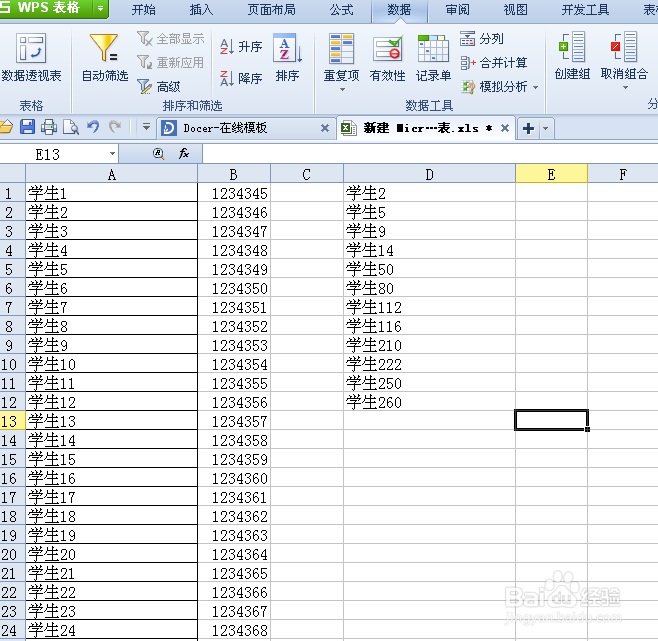This screenshot has width=658, height=641.
Task: Click cell containing 1234368
Action: (x=234, y=630)
